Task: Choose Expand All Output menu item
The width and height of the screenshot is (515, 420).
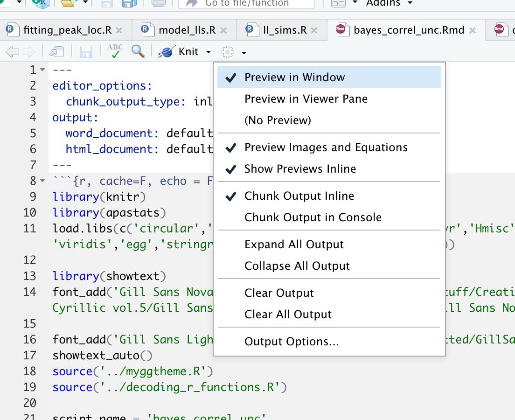Action: tap(329, 245)
